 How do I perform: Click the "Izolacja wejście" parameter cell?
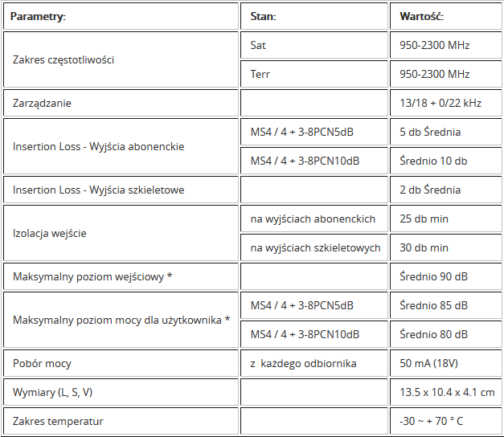coord(50,233)
